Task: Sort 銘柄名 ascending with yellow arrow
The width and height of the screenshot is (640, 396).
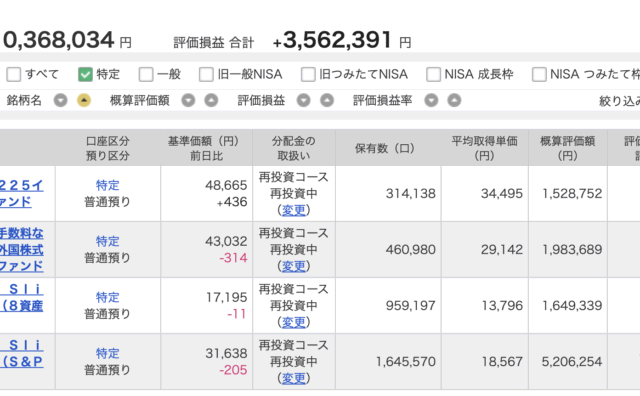Action: (x=84, y=100)
